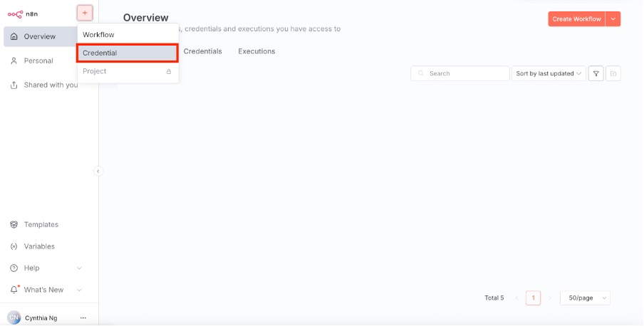
Task: Open the Create Workflow dropdown arrow
Action: [x=613, y=19]
